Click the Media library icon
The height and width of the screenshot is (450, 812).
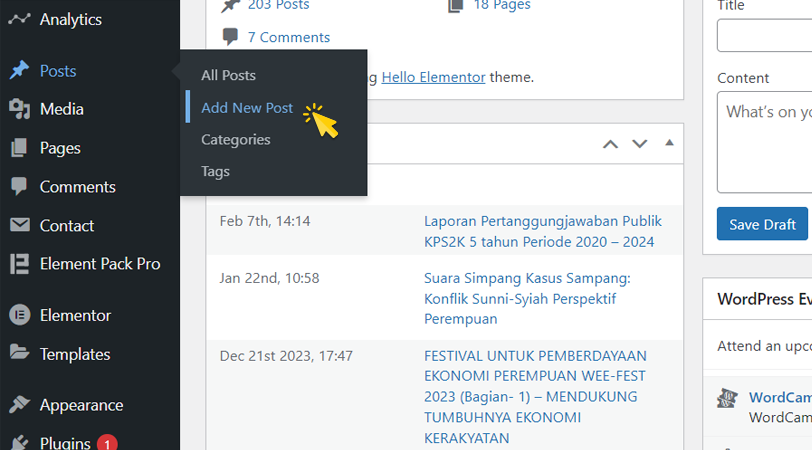point(19,109)
